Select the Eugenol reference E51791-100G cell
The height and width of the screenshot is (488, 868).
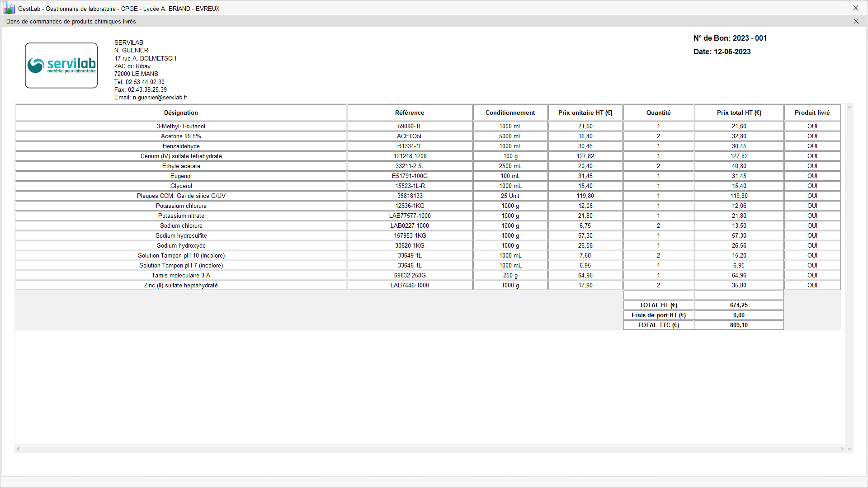click(x=410, y=176)
